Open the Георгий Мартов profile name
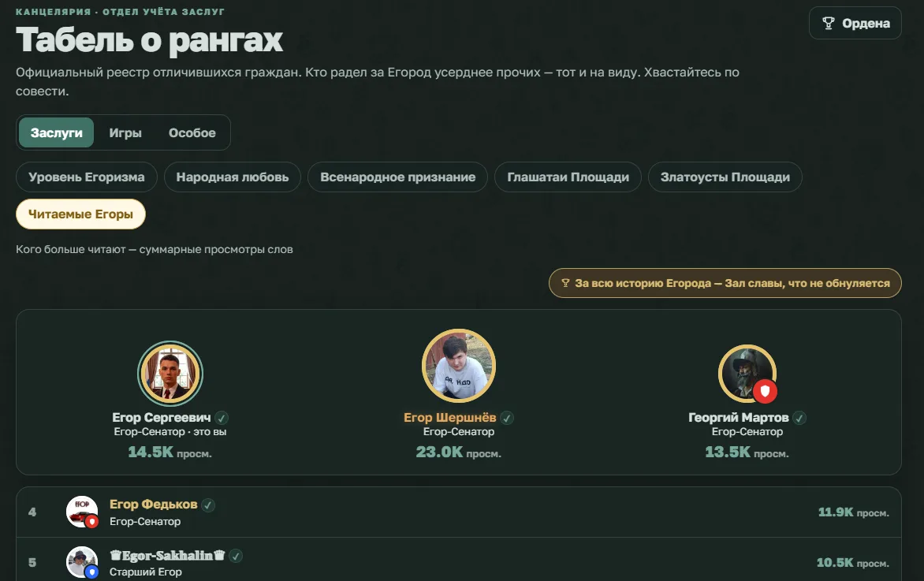 point(739,418)
